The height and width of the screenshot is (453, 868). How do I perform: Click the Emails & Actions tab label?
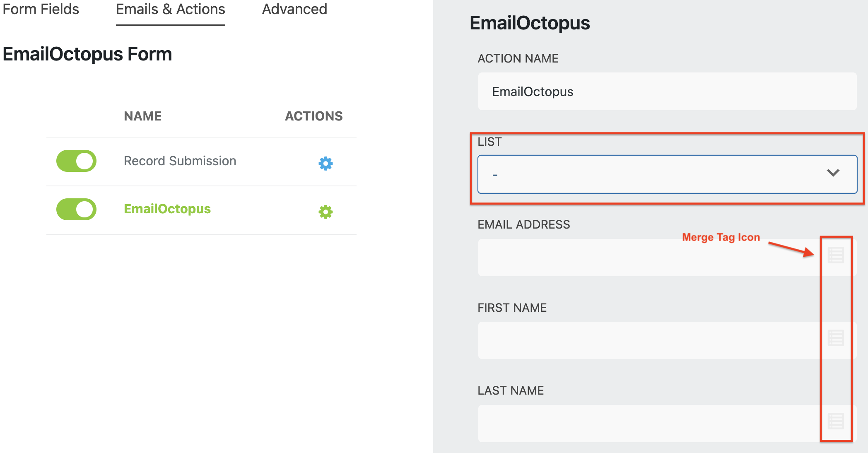click(170, 9)
